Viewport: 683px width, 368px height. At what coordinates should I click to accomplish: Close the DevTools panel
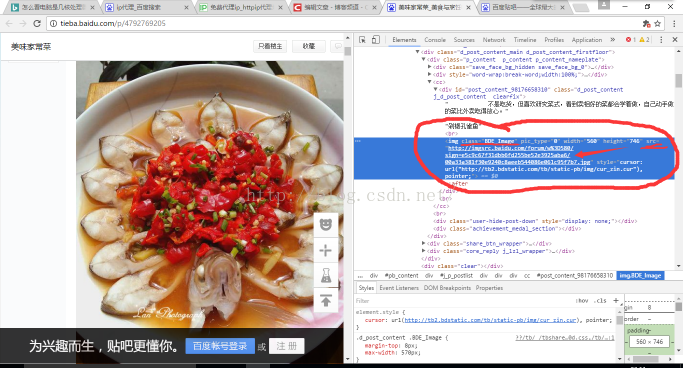coord(675,40)
